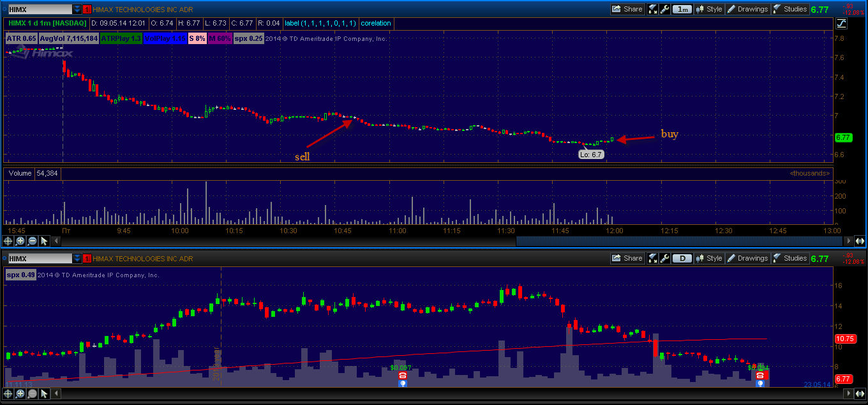This screenshot has width=868, height=405.
Task: Open Style menu in upper 1m chart
Action: 709,9
